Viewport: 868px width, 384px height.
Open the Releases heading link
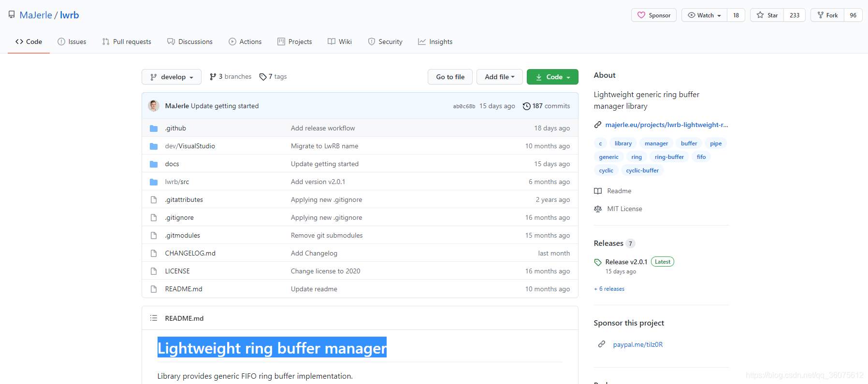pos(608,243)
